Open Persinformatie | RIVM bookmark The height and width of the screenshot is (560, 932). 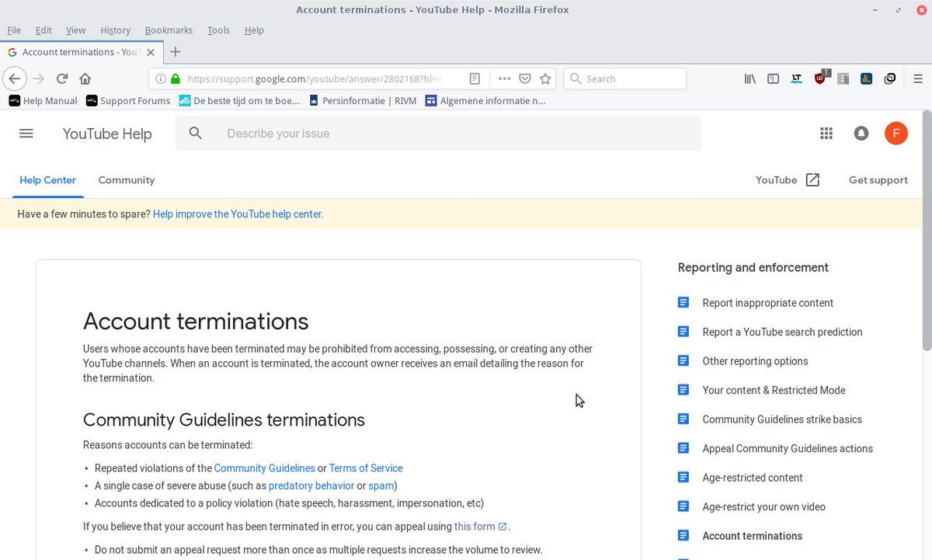pyautogui.click(x=363, y=100)
